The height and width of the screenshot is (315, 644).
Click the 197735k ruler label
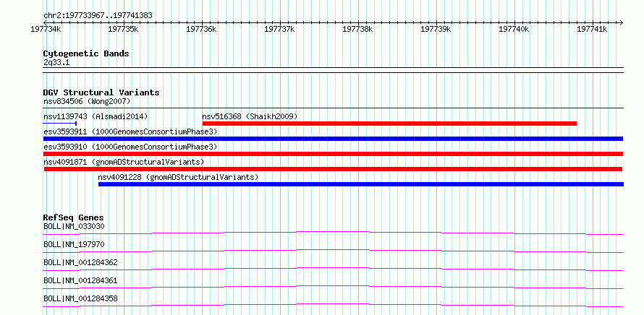click(x=123, y=29)
